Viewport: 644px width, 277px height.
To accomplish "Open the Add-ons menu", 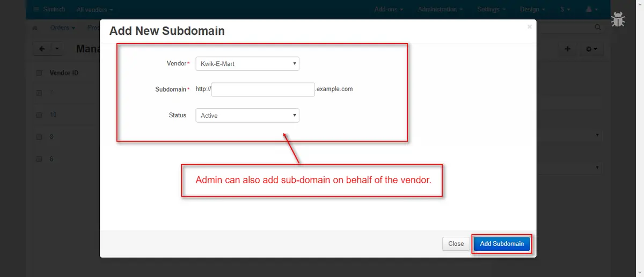I will [x=389, y=9].
